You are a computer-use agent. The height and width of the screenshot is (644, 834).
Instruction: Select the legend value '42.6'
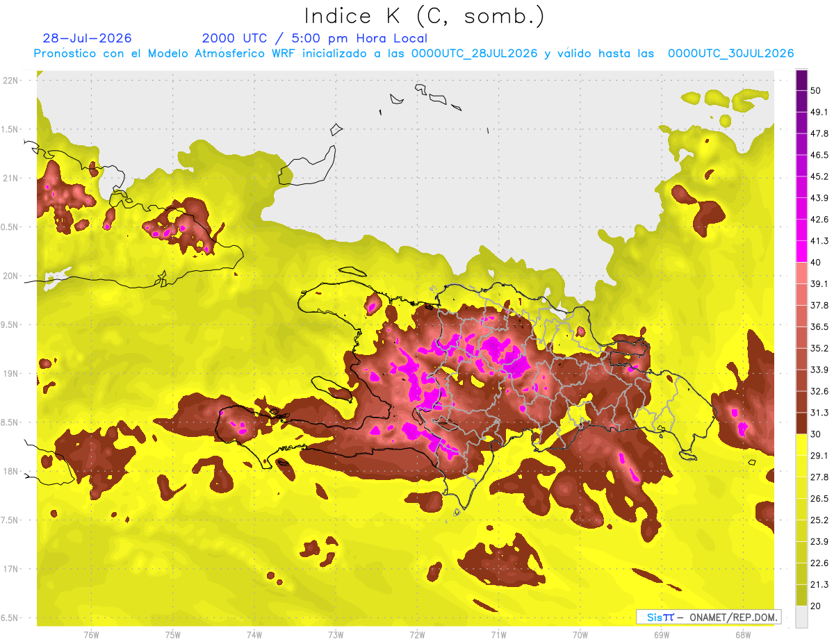click(819, 220)
